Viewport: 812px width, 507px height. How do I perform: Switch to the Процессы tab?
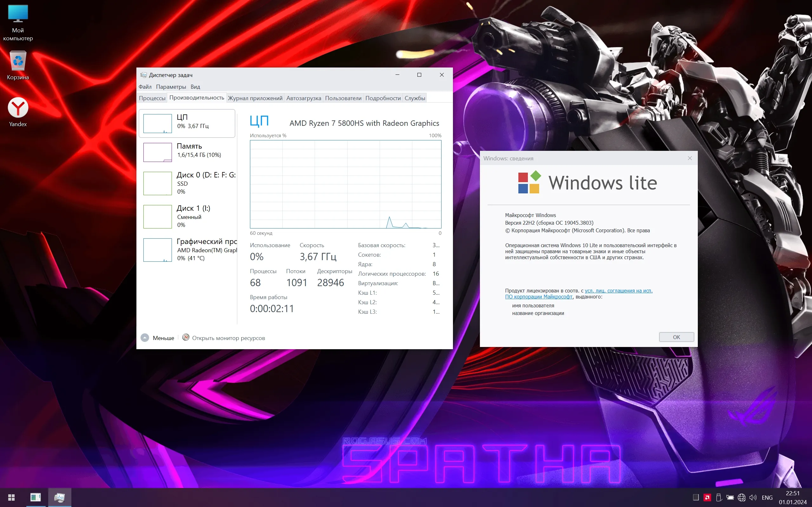click(152, 98)
